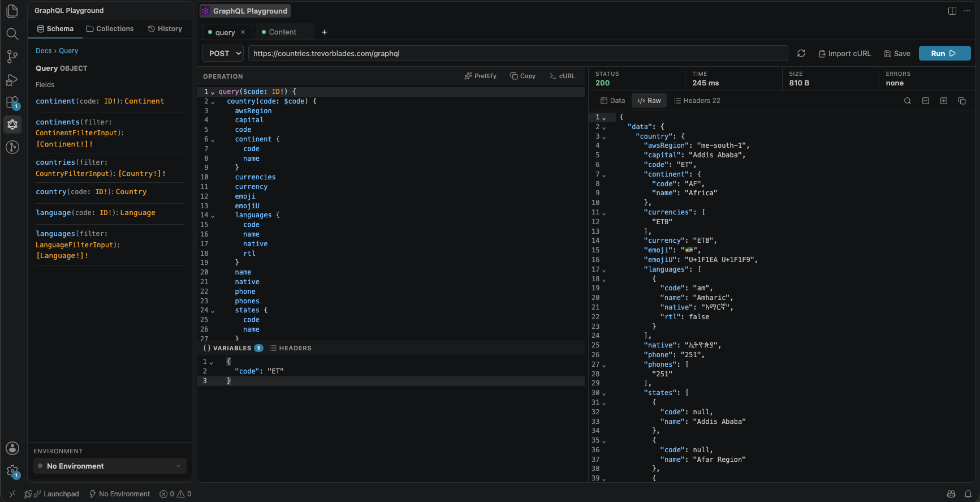Copy the operation query
Image resolution: width=980 pixels, height=502 pixels.
523,76
